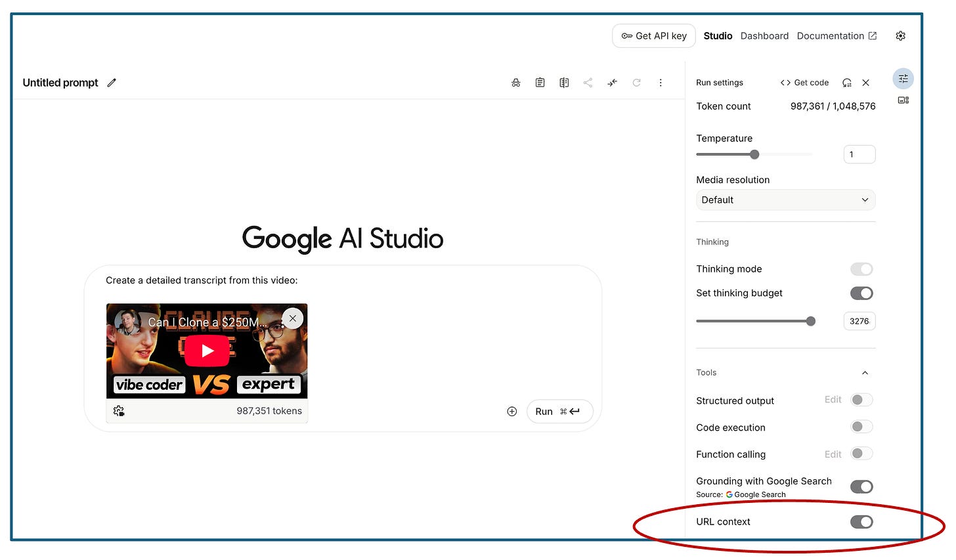Click the pencil icon to rename prompt
The height and width of the screenshot is (560, 956).
[112, 83]
